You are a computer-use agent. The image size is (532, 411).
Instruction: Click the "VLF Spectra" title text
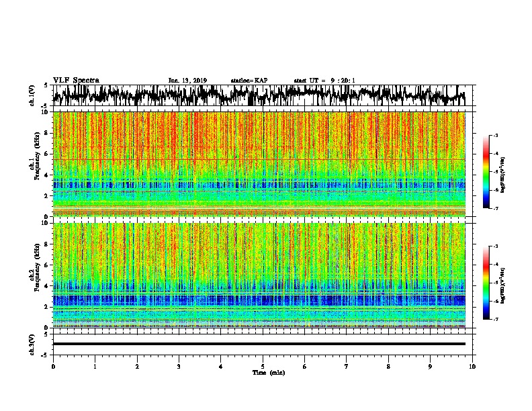[x=76, y=81]
